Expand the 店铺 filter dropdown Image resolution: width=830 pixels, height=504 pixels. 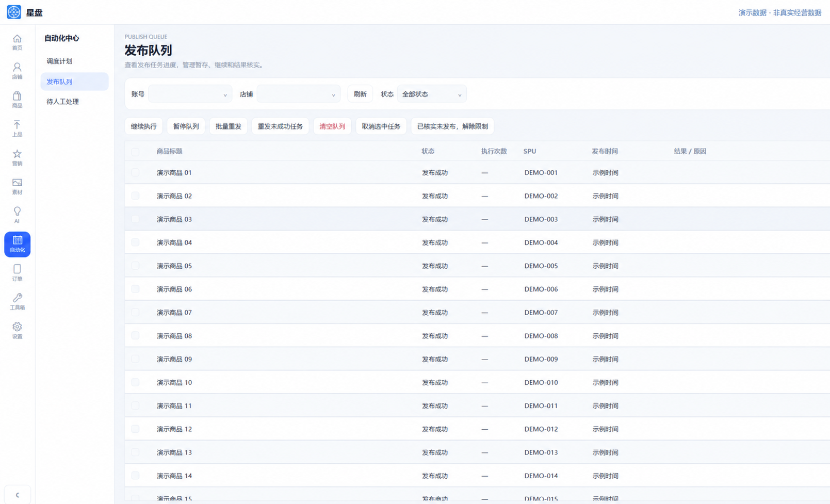298,94
